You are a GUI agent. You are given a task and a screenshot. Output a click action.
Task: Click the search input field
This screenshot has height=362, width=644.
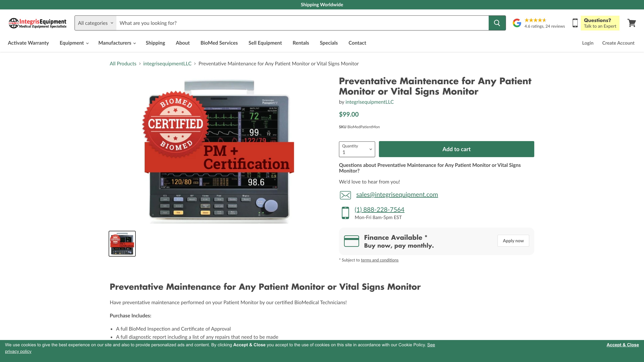[x=302, y=23]
